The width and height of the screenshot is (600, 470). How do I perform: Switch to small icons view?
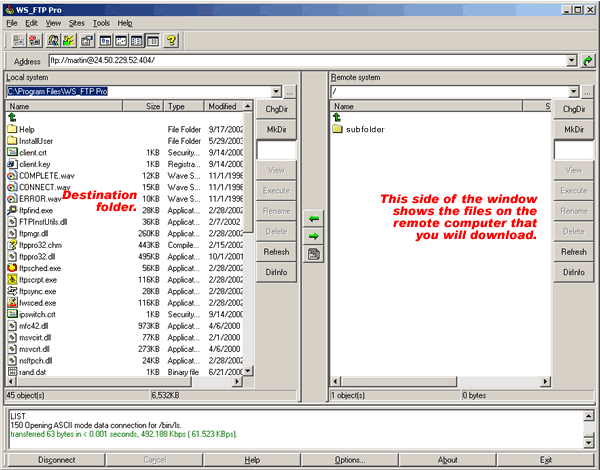pyautogui.click(x=121, y=41)
